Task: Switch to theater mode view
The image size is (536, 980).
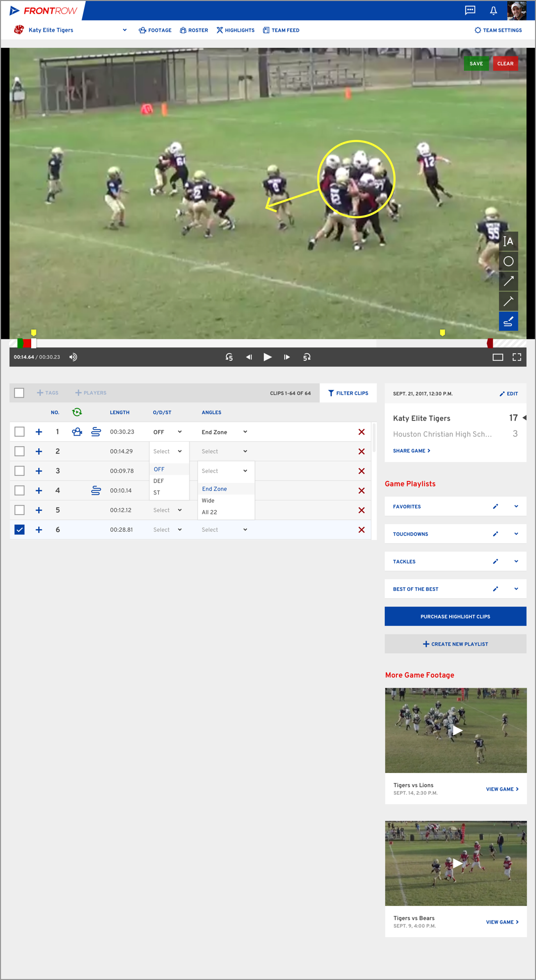Action: [498, 357]
